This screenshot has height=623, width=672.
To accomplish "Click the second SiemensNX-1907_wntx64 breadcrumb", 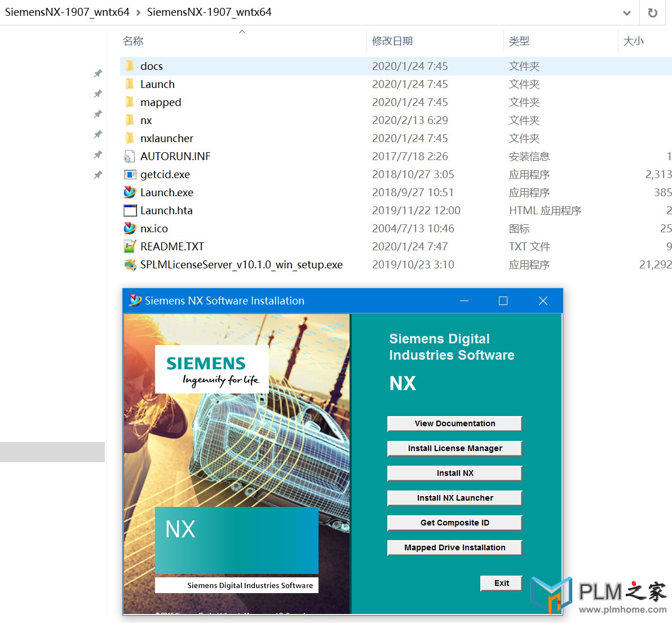I will point(209,12).
